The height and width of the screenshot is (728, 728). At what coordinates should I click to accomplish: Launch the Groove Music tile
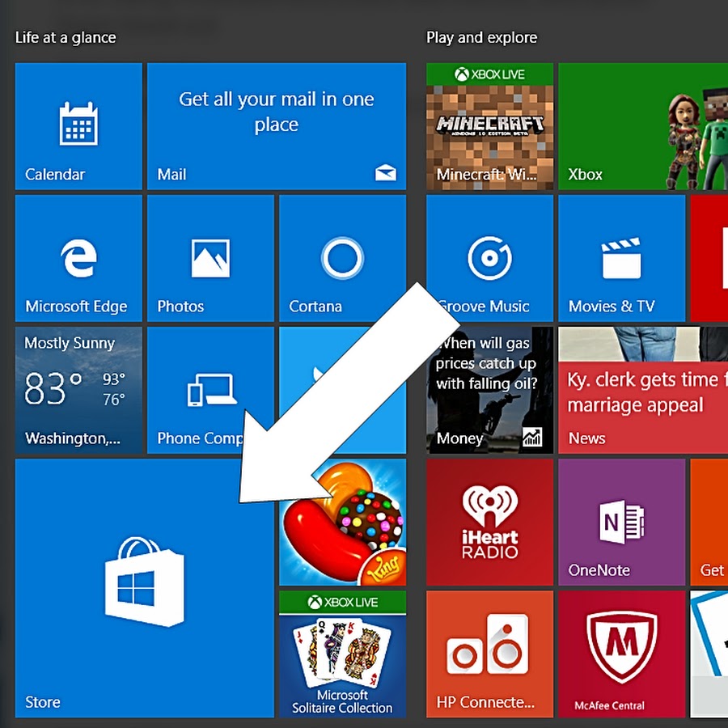click(x=490, y=258)
